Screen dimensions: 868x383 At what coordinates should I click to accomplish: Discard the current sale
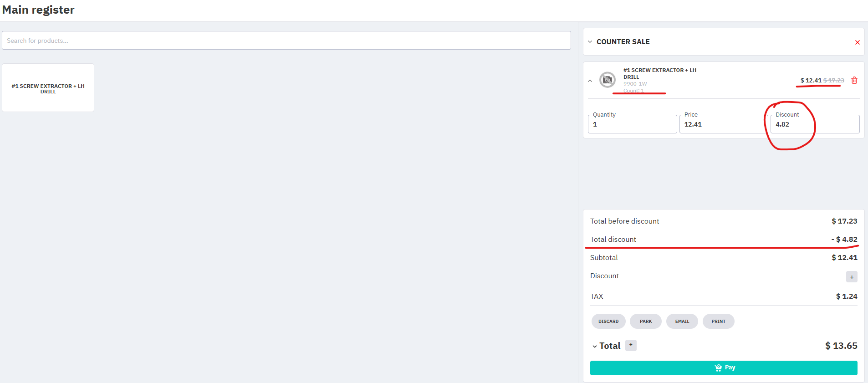[x=608, y=321]
